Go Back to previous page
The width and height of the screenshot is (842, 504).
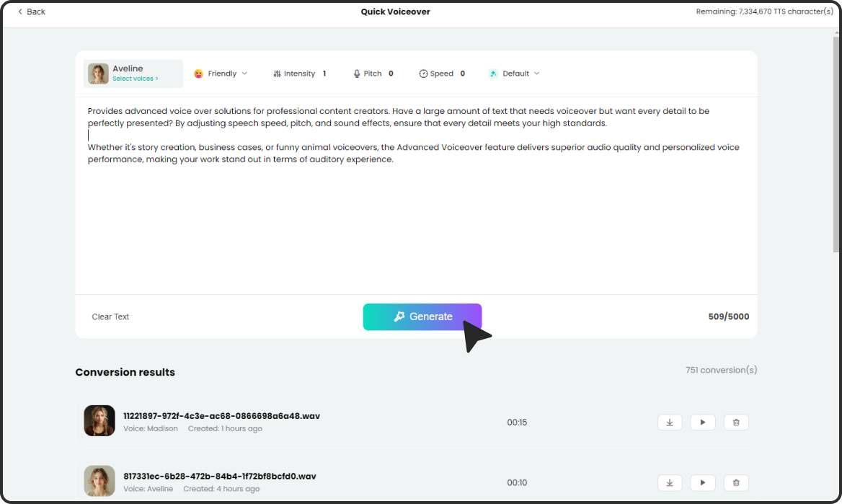[x=31, y=12]
